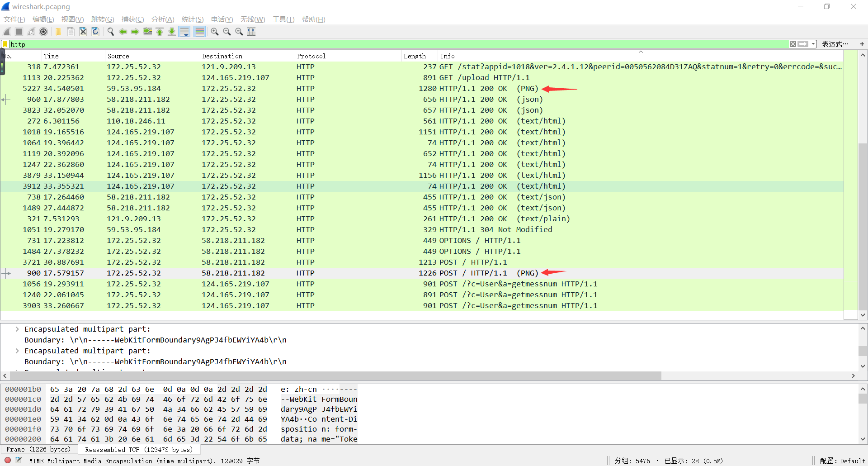The image size is (868, 466).
Task: Open the 编辑(E) menu
Action: click(x=43, y=19)
